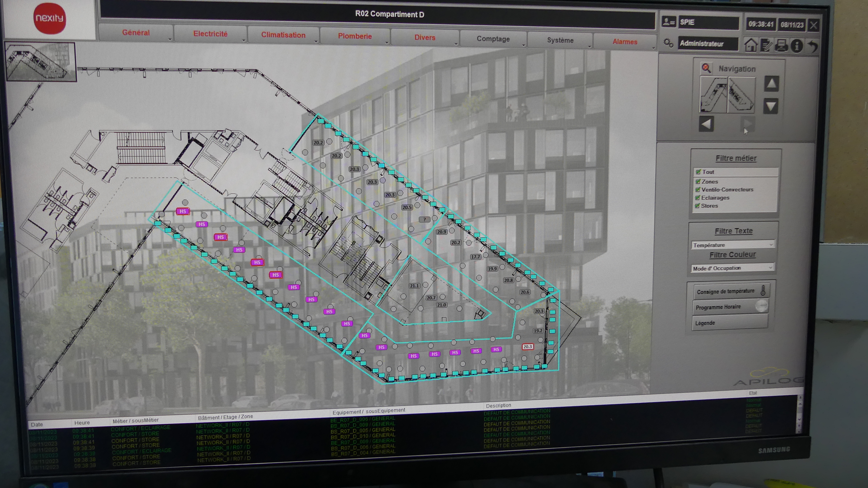Open the Climatisation menu
Image resolution: width=868 pixels, height=488 pixels.
pos(283,35)
